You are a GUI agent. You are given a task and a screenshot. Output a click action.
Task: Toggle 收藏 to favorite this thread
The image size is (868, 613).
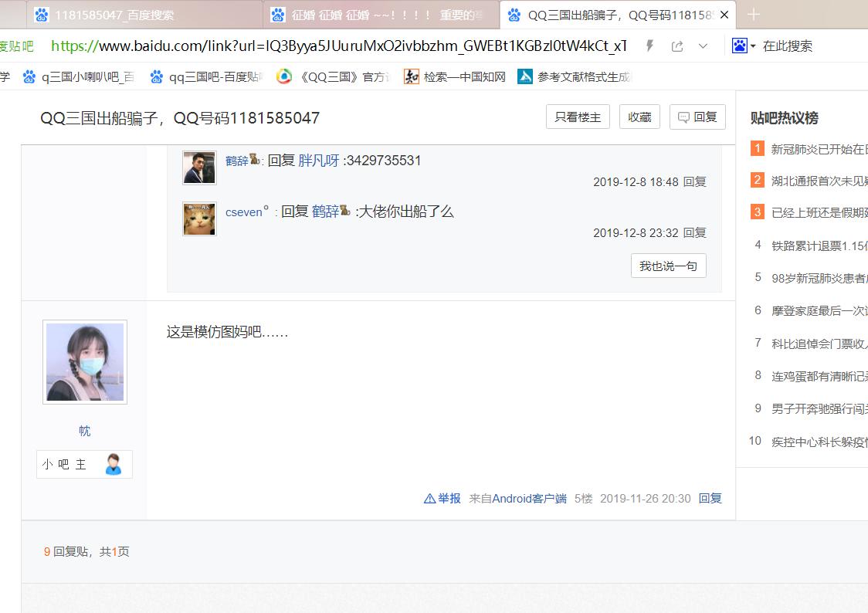click(x=639, y=117)
